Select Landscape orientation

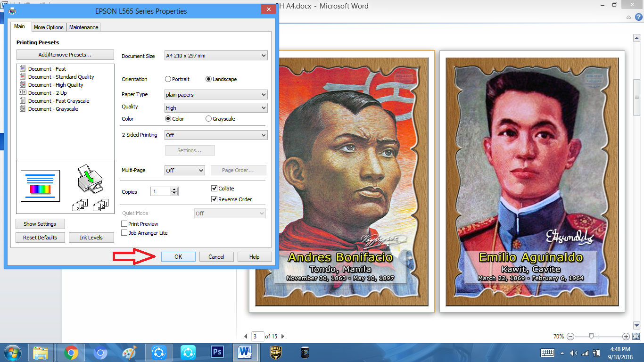coord(209,79)
